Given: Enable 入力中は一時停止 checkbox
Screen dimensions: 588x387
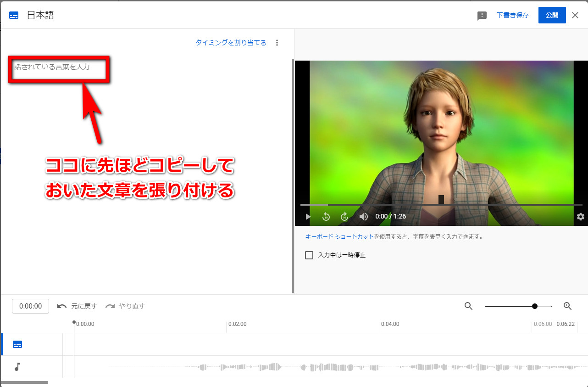Looking at the screenshot, I should [309, 255].
